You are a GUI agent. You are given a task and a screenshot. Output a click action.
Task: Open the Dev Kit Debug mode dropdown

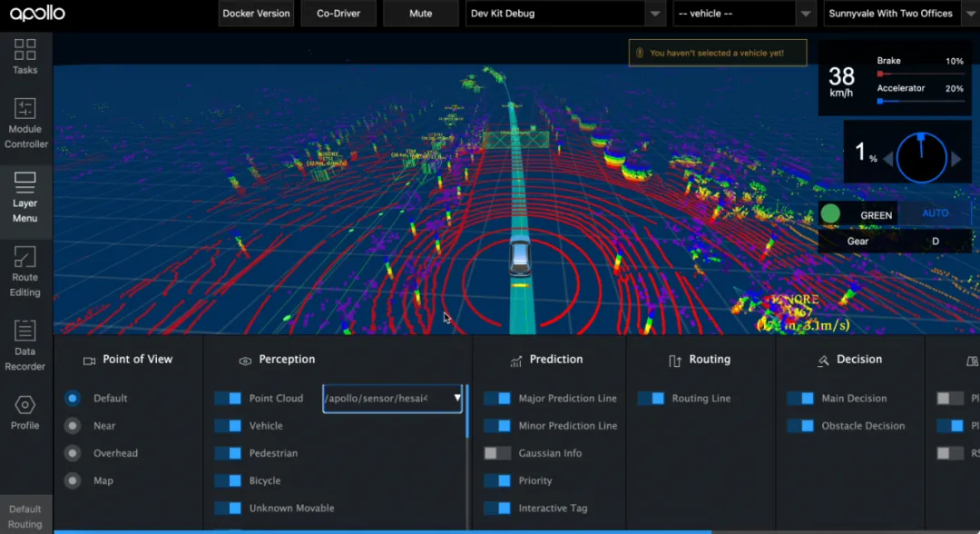tap(563, 13)
